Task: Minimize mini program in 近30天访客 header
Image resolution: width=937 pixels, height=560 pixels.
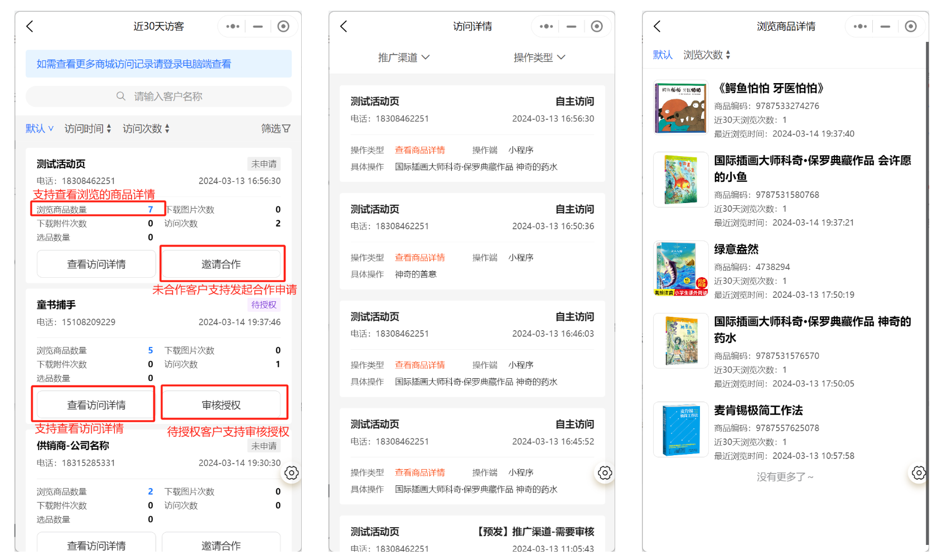Action: click(x=258, y=26)
